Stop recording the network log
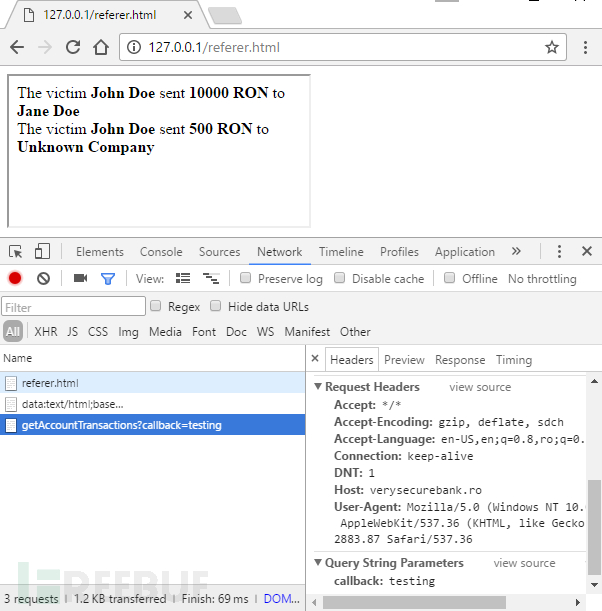Image resolution: width=602 pixels, height=611 pixels. [x=15, y=279]
